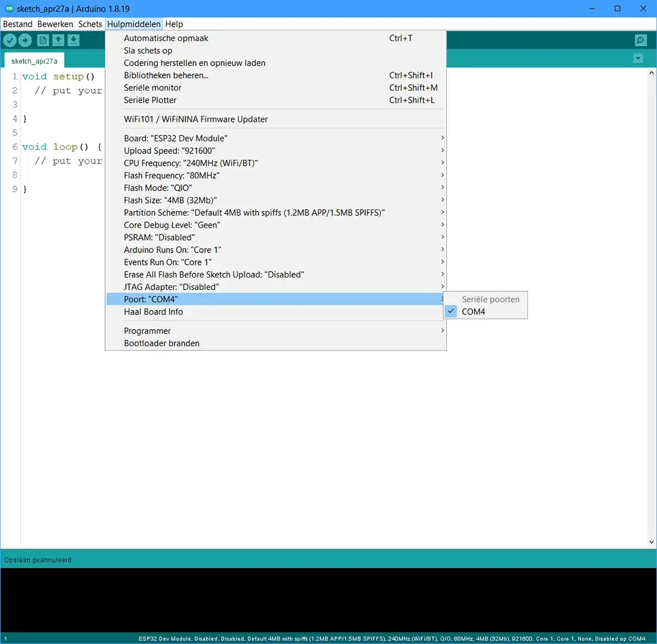Click the editor's vertical scrollbar down arrow
657x644 pixels.
click(652, 542)
